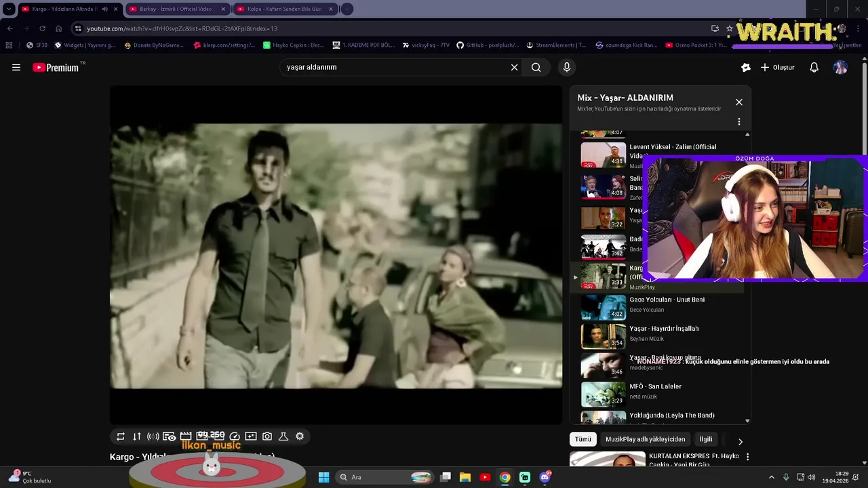Open the gear settings icon under video
Screen dimensions: 868x488
[x=300, y=436]
